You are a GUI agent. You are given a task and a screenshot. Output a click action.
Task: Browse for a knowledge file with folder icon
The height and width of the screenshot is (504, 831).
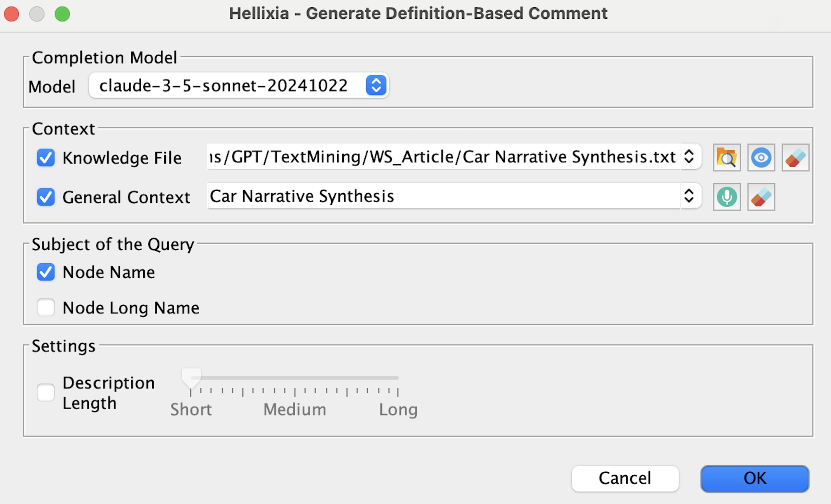[x=726, y=158]
